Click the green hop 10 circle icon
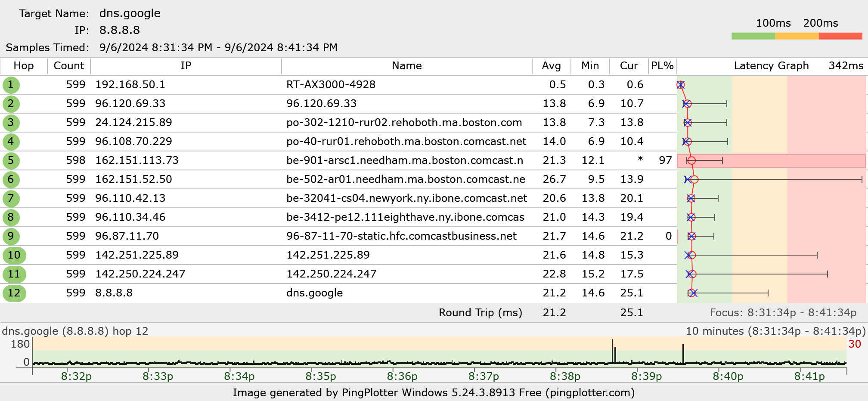The width and height of the screenshot is (868, 401). click(14, 255)
